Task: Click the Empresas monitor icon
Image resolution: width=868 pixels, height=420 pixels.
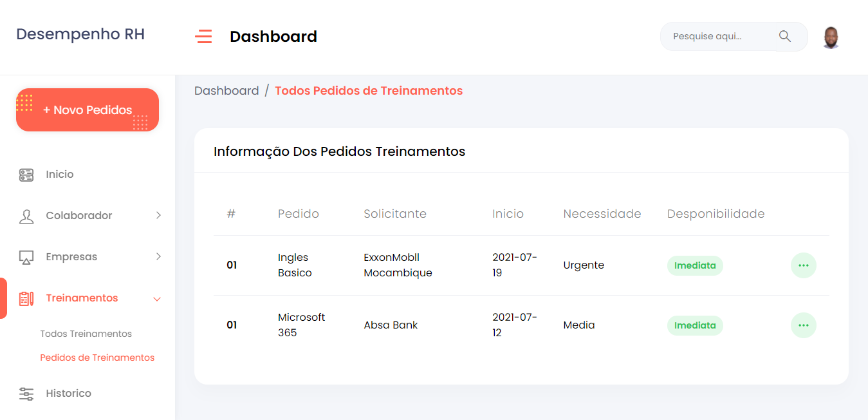Action: pyautogui.click(x=26, y=257)
